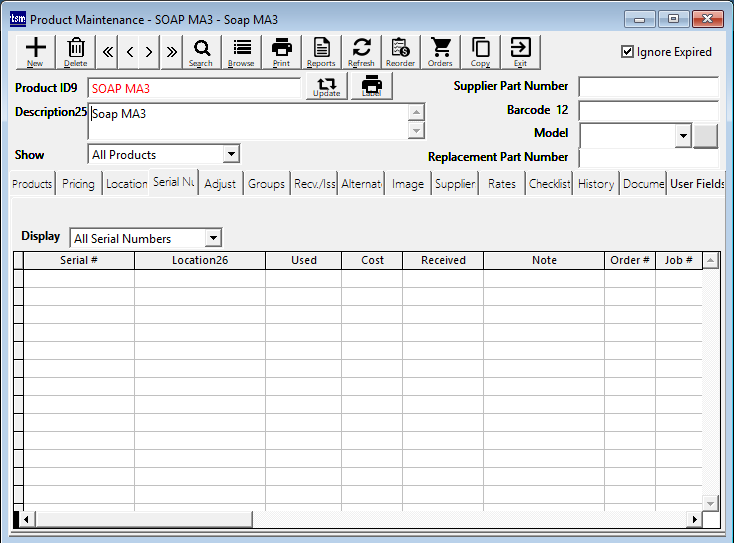Viewport: 734px width, 543px height.
Task: Click the tsm application icon in title bar
Action: 18,19
